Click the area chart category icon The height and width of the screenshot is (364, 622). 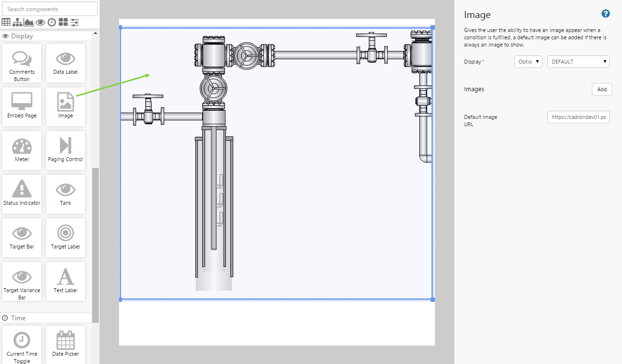[29, 22]
